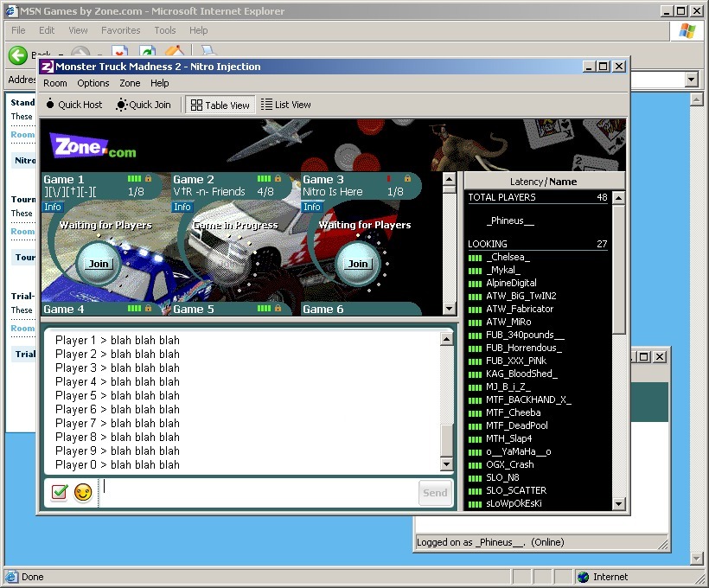Click the first 'Room' link on the web page
709x588 pixels.
(22, 135)
